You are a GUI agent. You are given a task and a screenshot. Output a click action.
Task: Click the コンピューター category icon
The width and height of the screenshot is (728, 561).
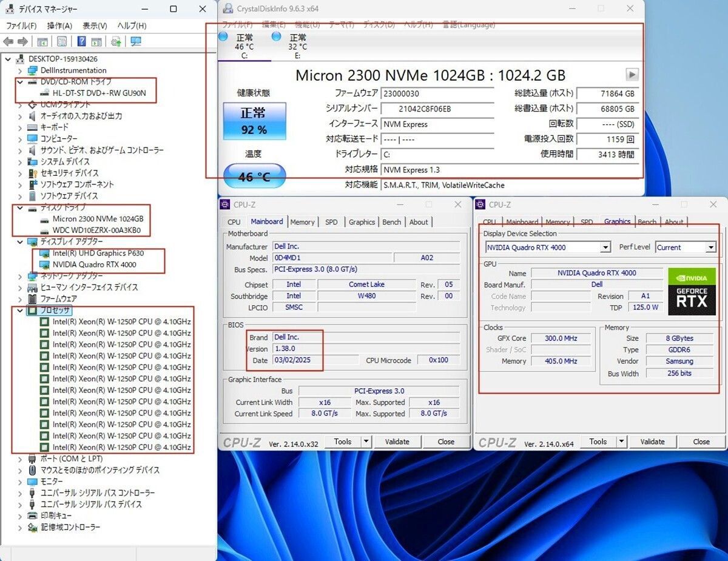33,139
